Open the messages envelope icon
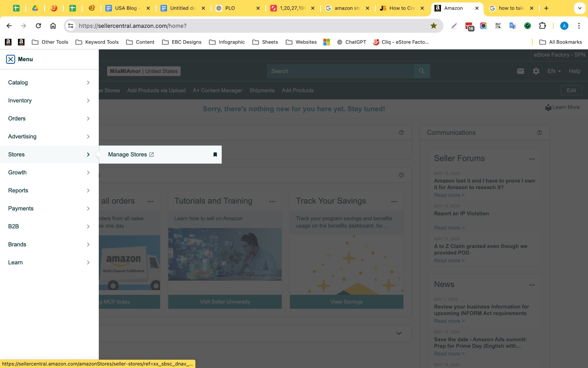Screen dimensions: 588x368 [x=521, y=71]
